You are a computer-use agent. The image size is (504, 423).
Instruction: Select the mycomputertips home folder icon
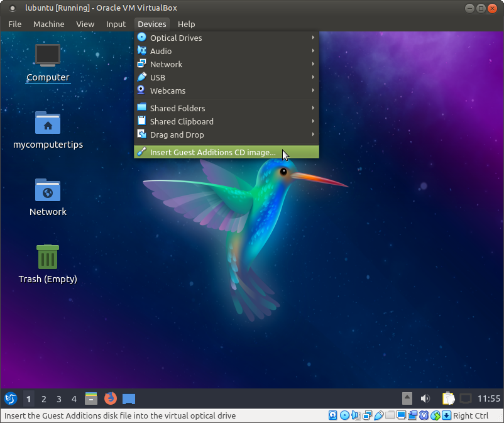(48, 130)
